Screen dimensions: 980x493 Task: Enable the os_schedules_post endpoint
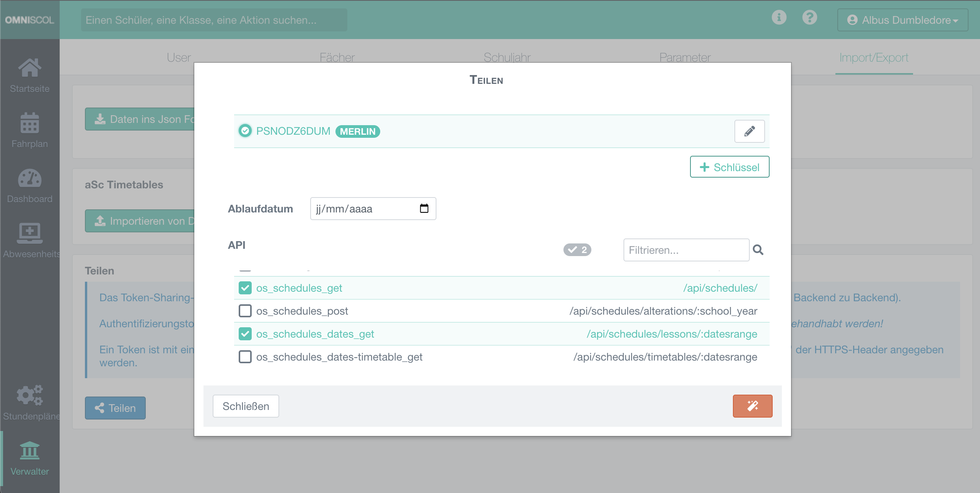(x=245, y=311)
